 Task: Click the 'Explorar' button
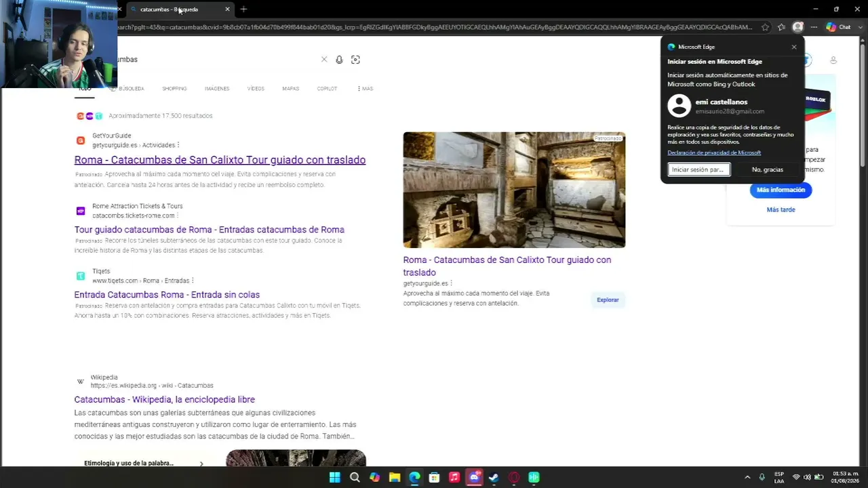pos(608,300)
